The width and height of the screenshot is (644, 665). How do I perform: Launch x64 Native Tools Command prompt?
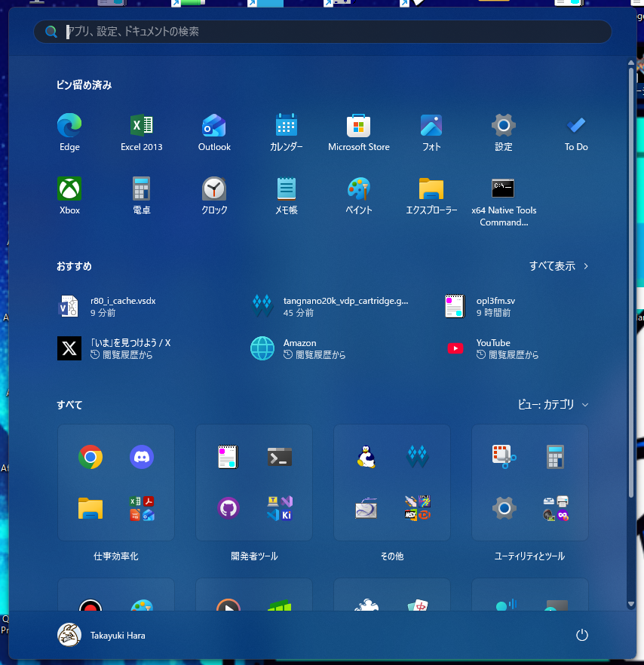(504, 202)
